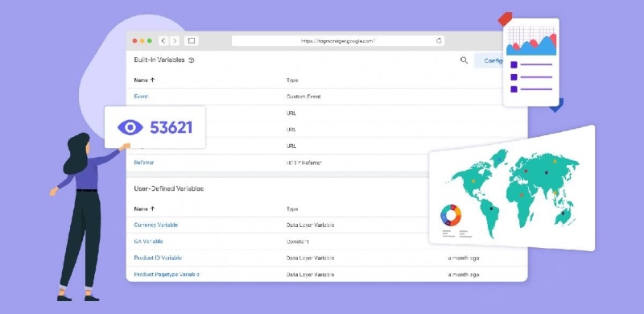Click the donut chart on the map card
The height and width of the screenshot is (314, 644).
[451, 215]
